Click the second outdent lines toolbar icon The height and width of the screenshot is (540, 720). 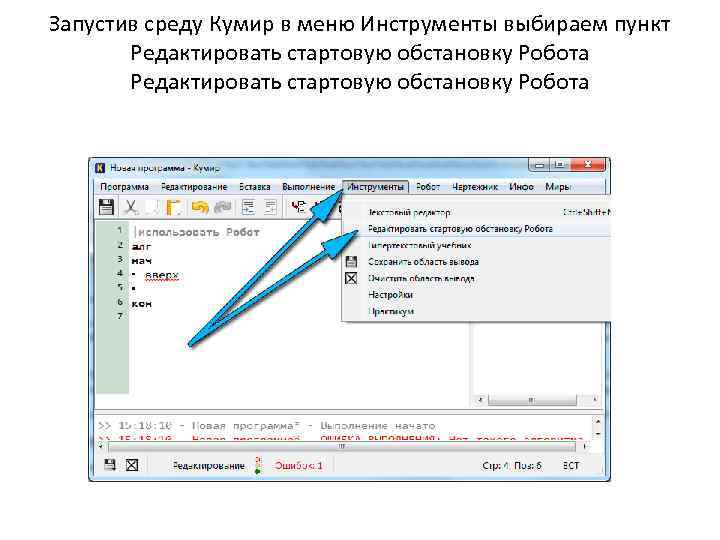coord(271,208)
